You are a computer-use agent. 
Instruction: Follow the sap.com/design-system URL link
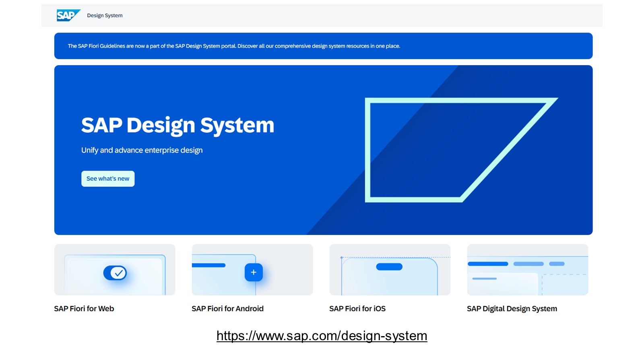(x=322, y=336)
